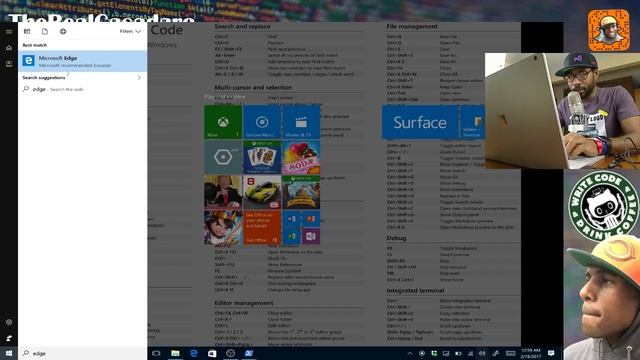Open the Microsoft Solitaire Collection tile
The height and width of the screenshot is (360, 640).
262,157
